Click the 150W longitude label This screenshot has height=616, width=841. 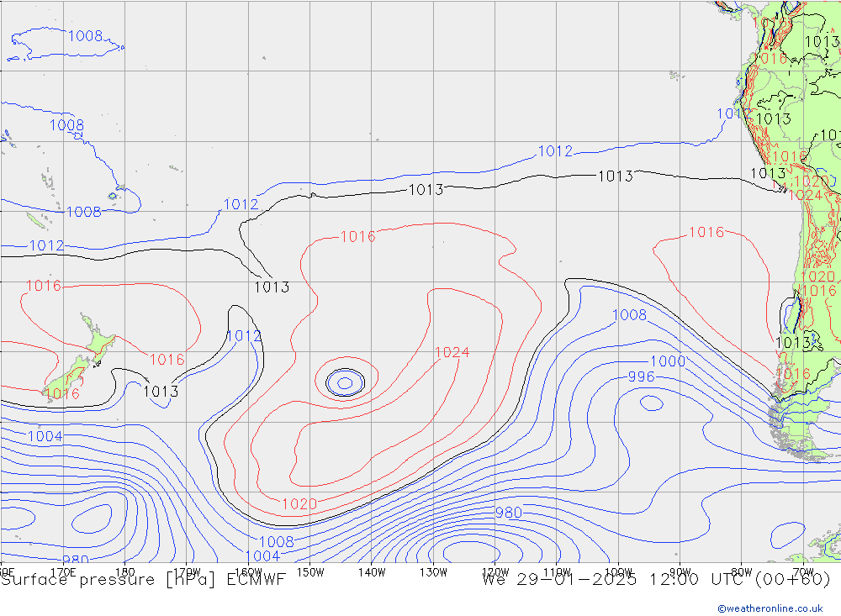point(310,572)
